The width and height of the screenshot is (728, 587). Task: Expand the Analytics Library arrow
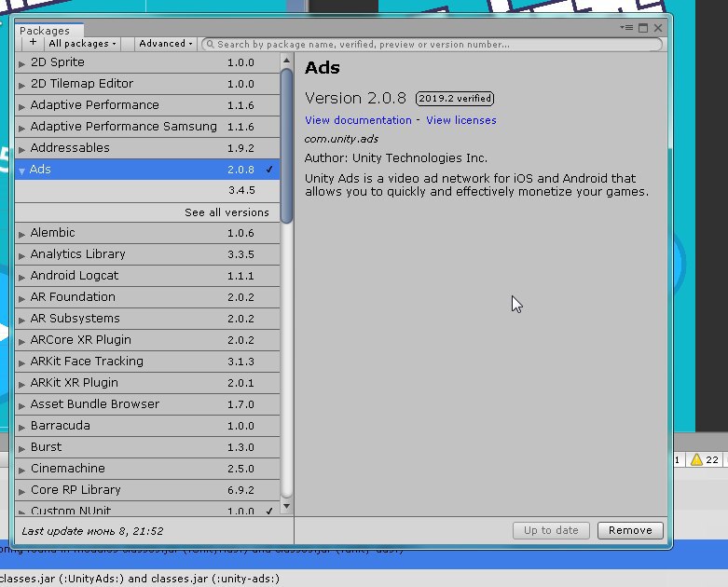coord(21,255)
